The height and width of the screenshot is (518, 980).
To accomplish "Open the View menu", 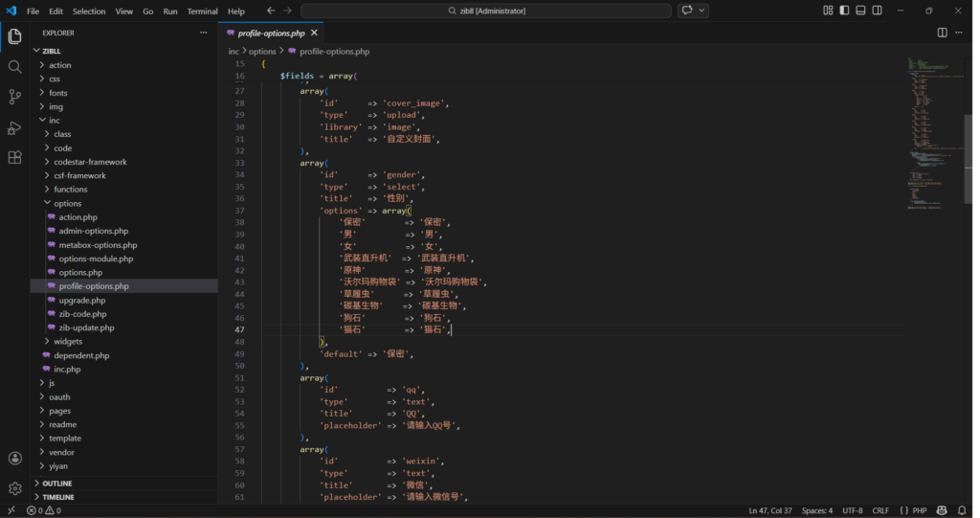I will pos(123,11).
